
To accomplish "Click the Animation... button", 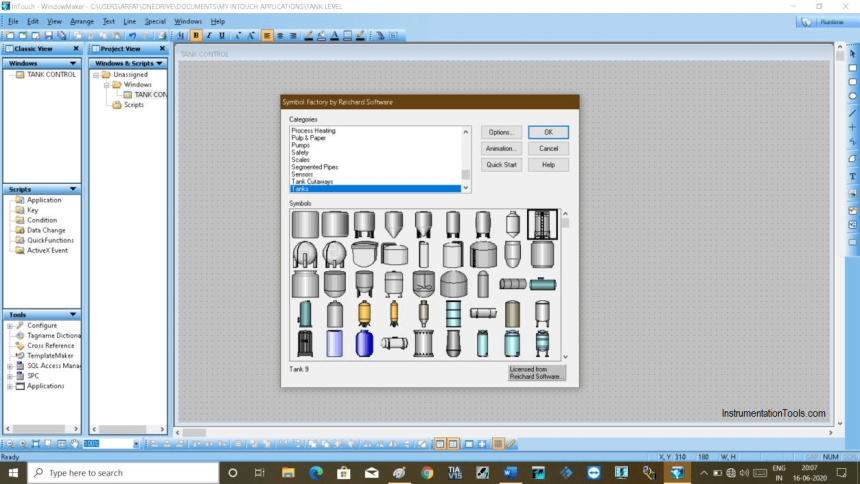I will (501, 149).
